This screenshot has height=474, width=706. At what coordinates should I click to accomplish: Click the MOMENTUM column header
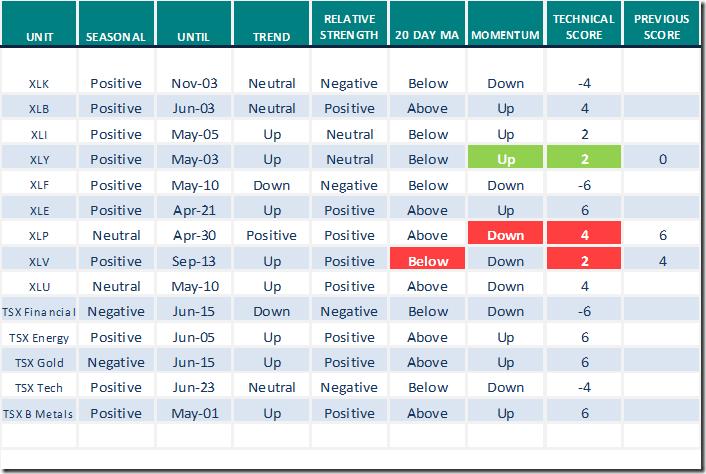[x=505, y=37]
